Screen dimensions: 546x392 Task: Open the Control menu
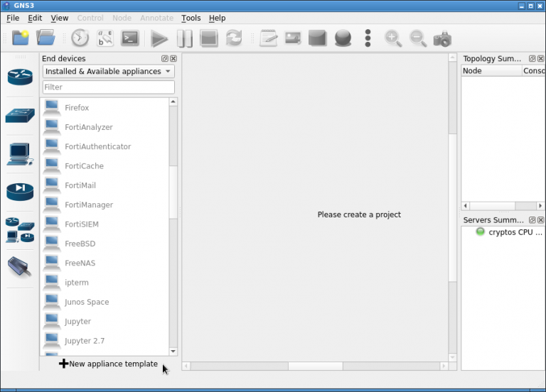coord(90,18)
